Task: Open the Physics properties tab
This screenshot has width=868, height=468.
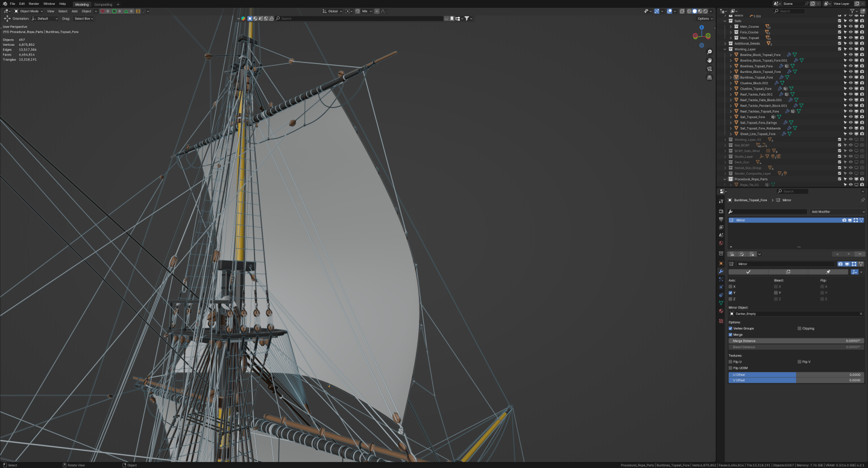Action: (721, 287)
